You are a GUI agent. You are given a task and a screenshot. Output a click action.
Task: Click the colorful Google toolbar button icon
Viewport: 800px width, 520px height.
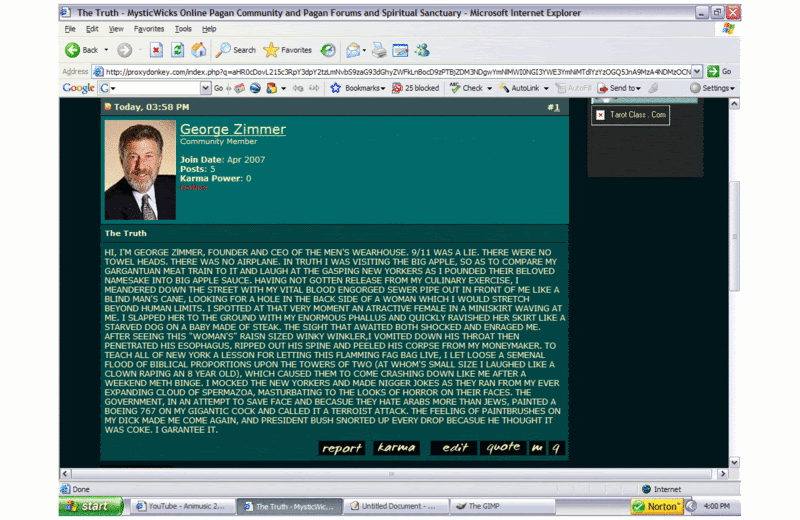point(271,88)
